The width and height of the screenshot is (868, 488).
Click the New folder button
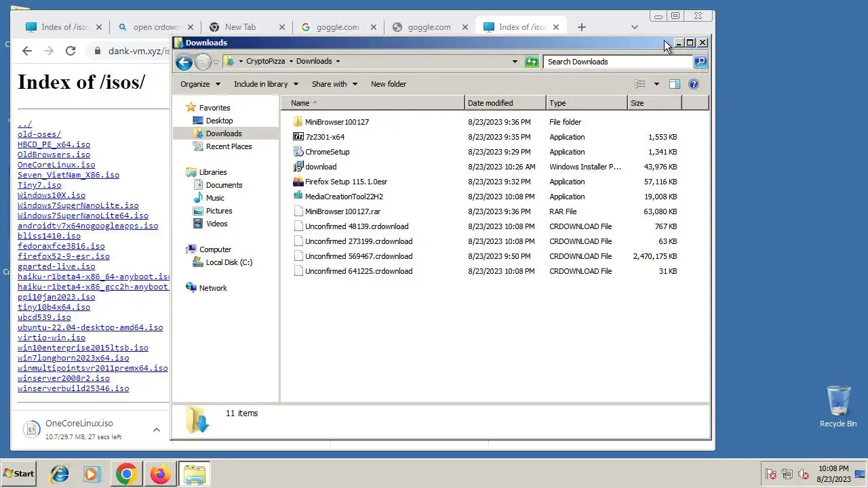(389, 84)
